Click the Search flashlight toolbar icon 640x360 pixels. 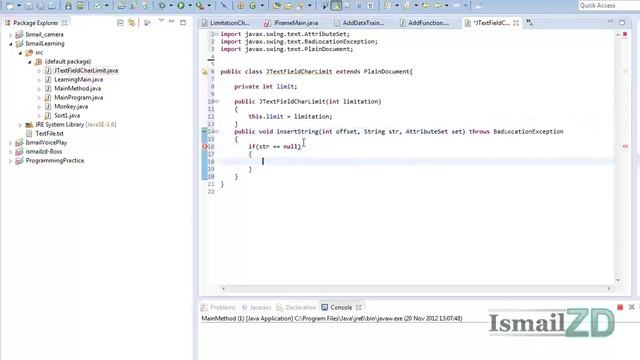(300, 6)
